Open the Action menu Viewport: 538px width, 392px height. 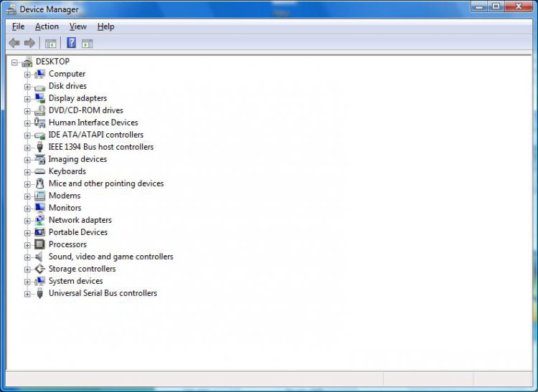click(47, 27)
